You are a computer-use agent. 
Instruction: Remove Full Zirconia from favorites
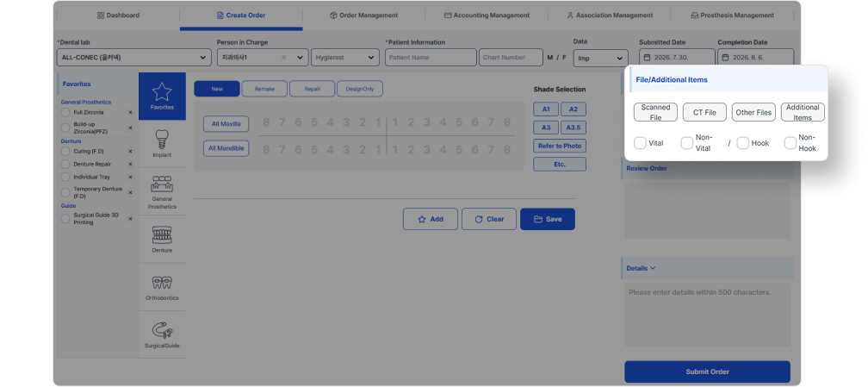click(x=131, y=113)
